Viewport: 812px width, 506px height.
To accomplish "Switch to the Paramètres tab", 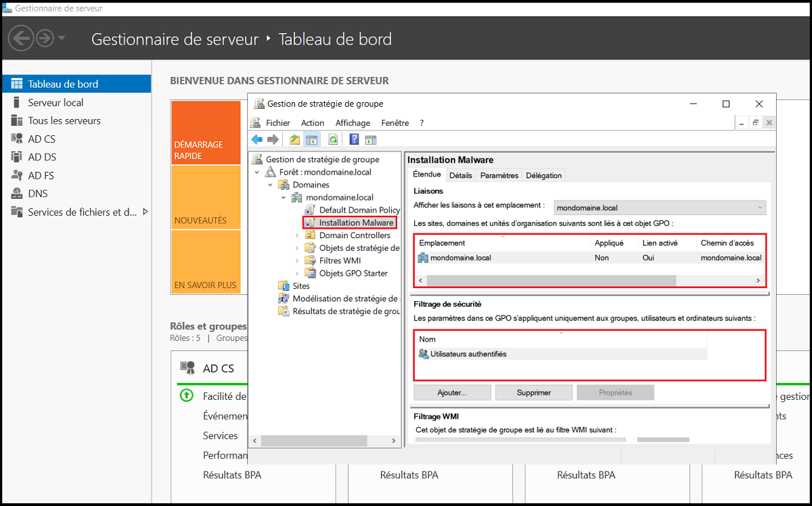I will [x=499, y=175].
